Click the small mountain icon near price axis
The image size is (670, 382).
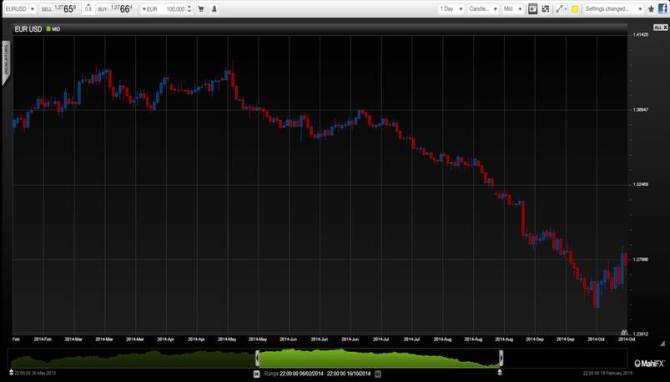(624, 332)
